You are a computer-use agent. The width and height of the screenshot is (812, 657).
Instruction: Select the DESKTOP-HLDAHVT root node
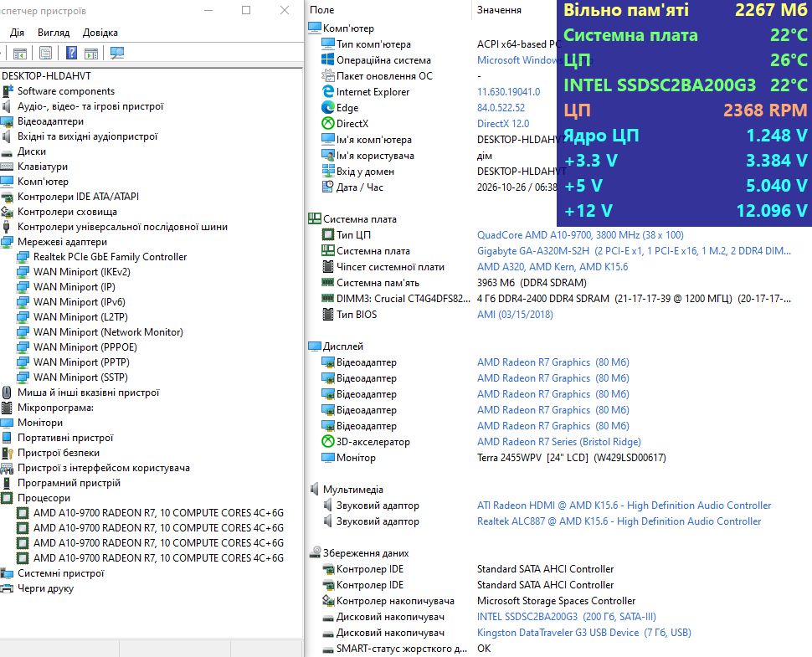tap(46, 76)
